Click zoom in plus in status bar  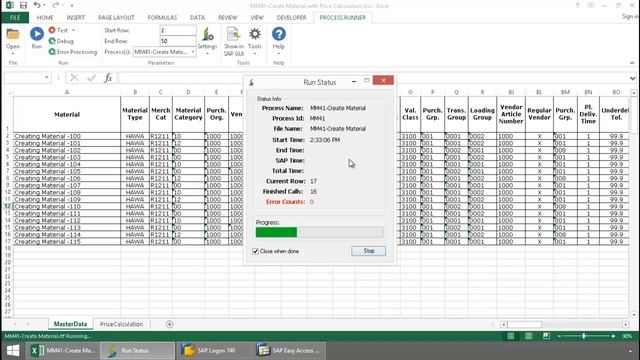pyautogui.click(x=613, y=336)
